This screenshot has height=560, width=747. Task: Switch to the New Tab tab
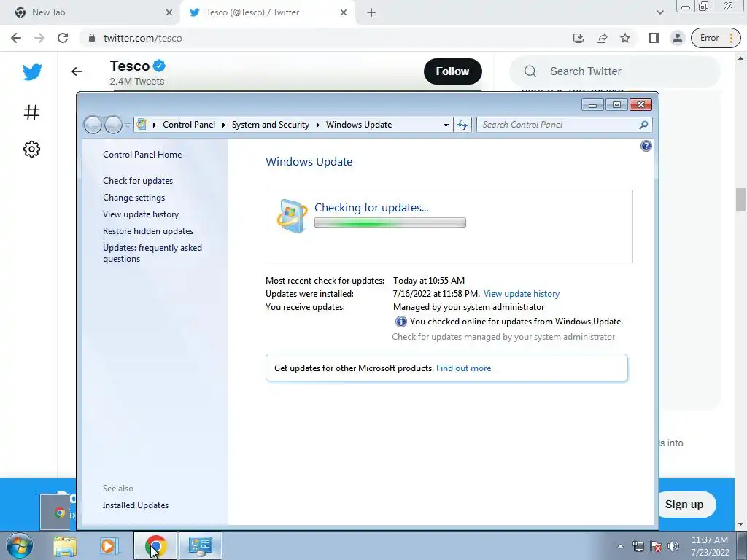90,12
